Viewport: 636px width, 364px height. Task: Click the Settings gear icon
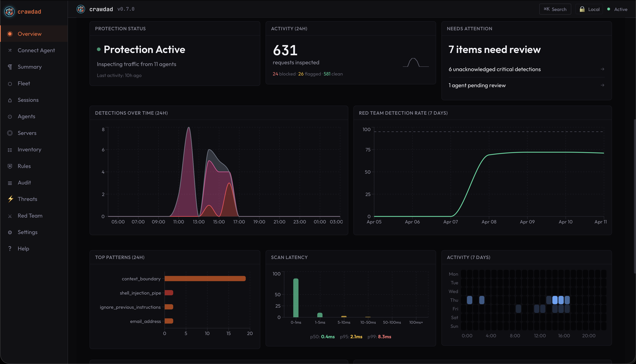10,232
